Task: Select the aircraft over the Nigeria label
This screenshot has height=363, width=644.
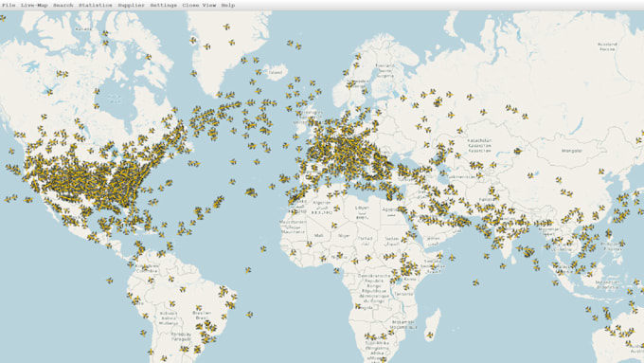Action: pyautogui.click(x=339, y=255)
